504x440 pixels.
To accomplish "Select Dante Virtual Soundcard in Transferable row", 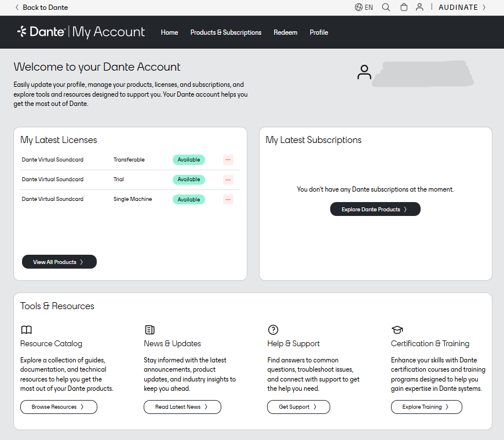I will pyautogui.click(x=52, y=160).
